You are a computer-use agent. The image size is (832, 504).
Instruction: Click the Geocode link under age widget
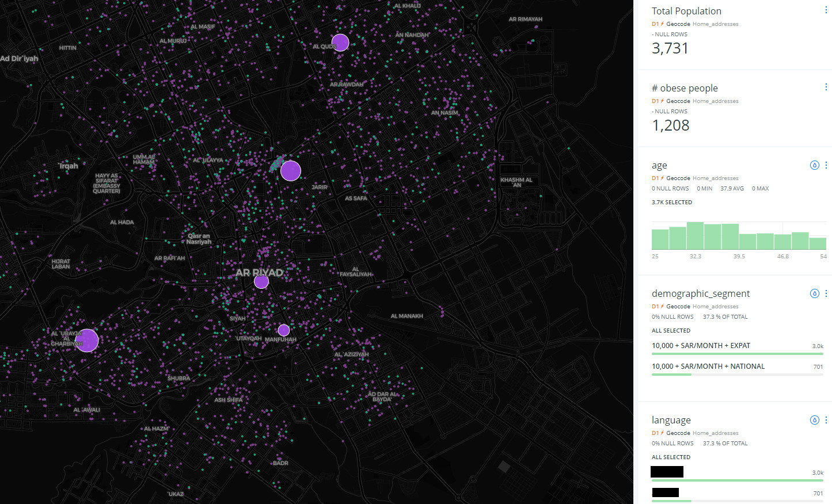click(x=678, y=178)
